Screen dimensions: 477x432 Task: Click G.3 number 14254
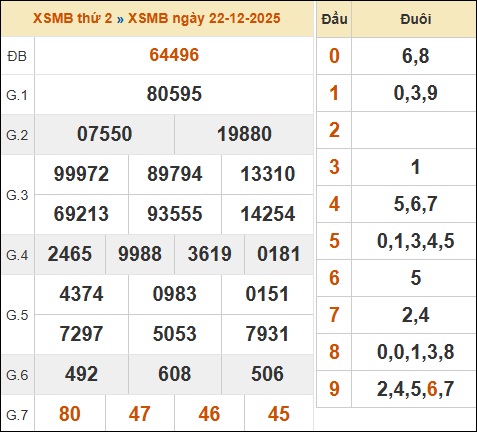click(268, 214)
